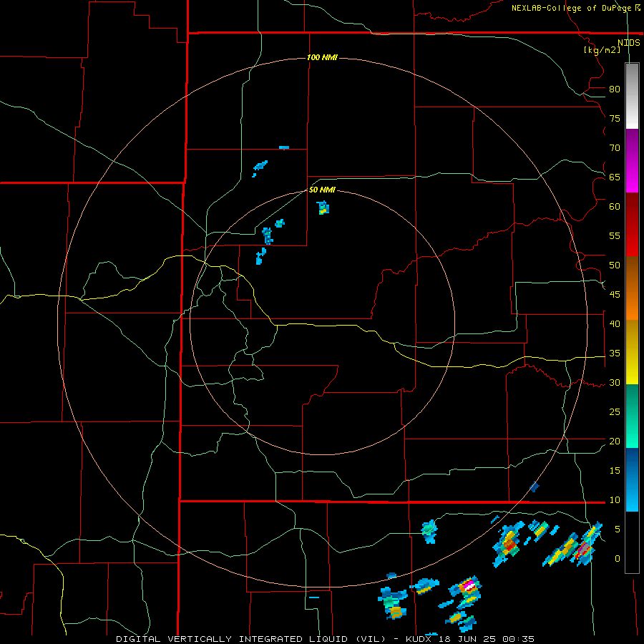Click the 0 value on color scale
Screen dimensions: 644x644
pos(618,559)
